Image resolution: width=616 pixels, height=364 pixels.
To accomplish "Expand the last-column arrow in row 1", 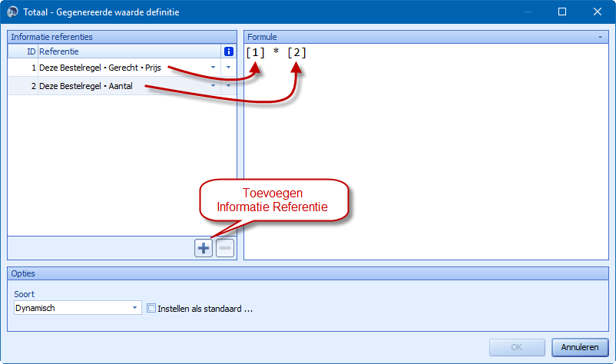I will (228, 68).
